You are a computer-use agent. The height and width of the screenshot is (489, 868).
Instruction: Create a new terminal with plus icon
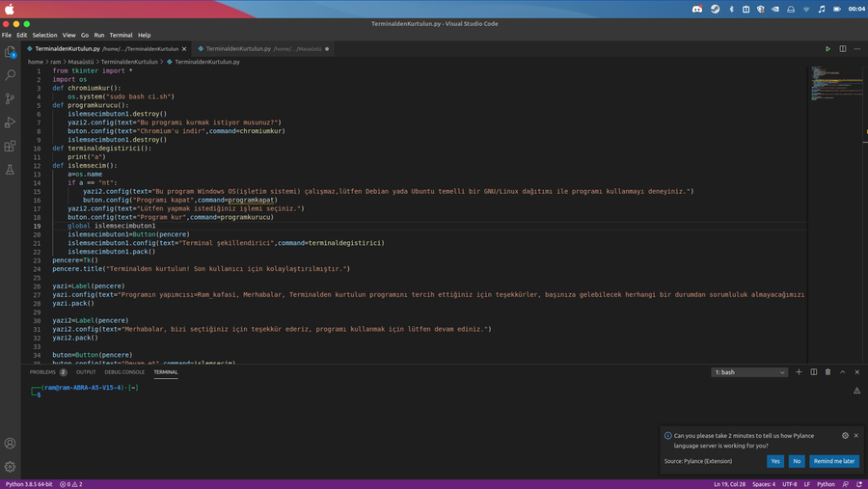[799, 371]
